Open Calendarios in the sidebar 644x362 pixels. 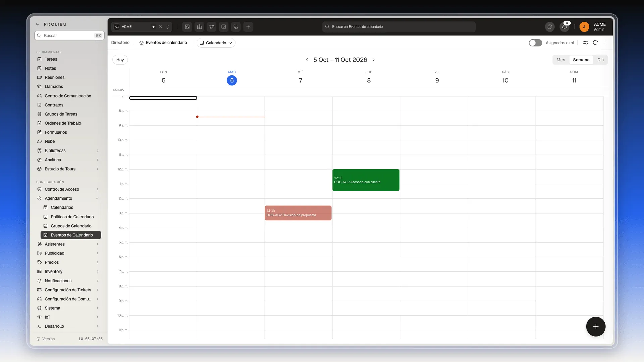point(70,207)
